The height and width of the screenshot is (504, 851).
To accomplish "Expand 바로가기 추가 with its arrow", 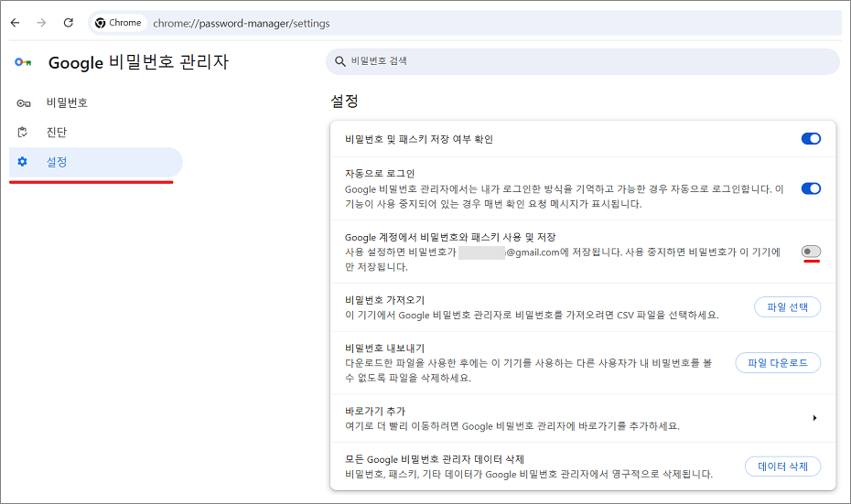I will pyautogui.click(x=814, y=418).
